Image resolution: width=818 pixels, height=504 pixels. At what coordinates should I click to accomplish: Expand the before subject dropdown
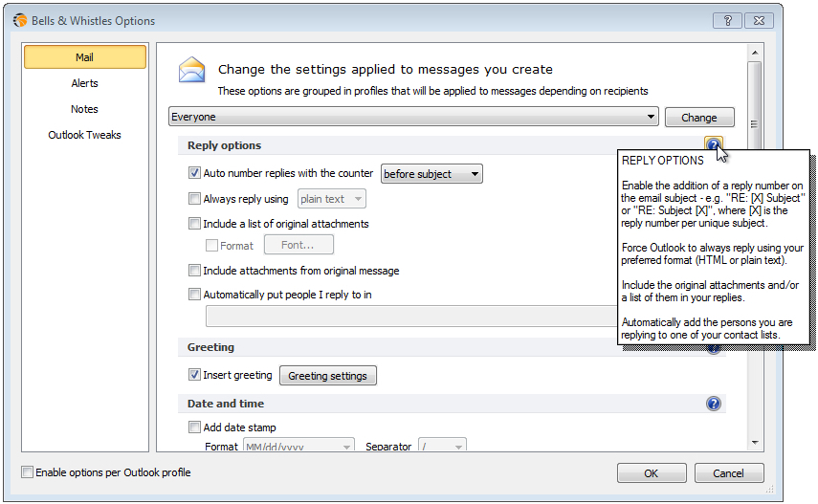[x=431, y=174]
